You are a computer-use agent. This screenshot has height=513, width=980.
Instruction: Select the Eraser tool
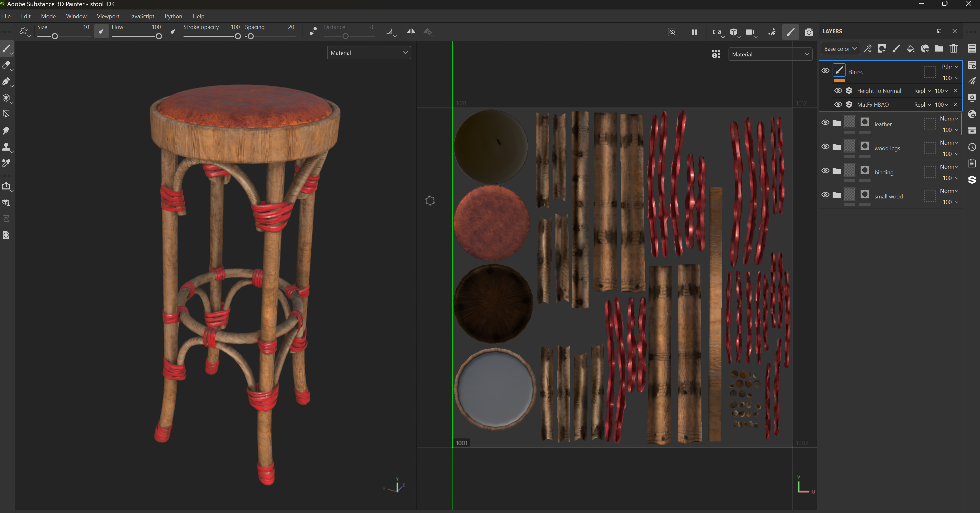click(6, 65)
